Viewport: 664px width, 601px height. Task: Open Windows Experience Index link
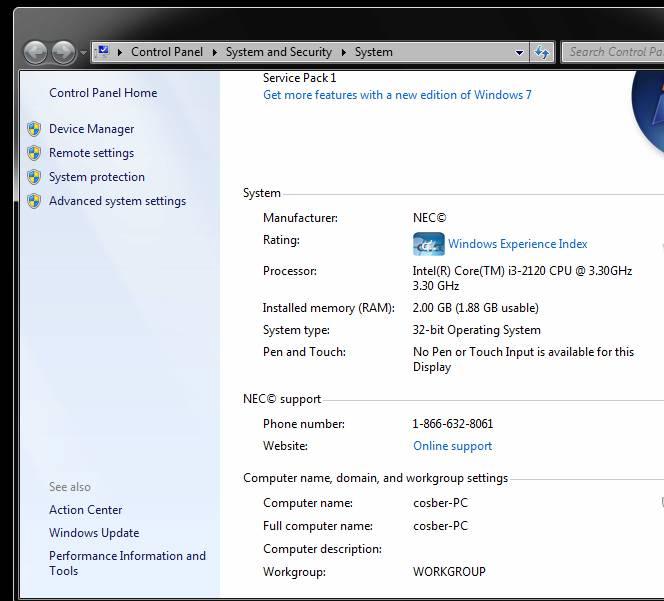point(517,244)
